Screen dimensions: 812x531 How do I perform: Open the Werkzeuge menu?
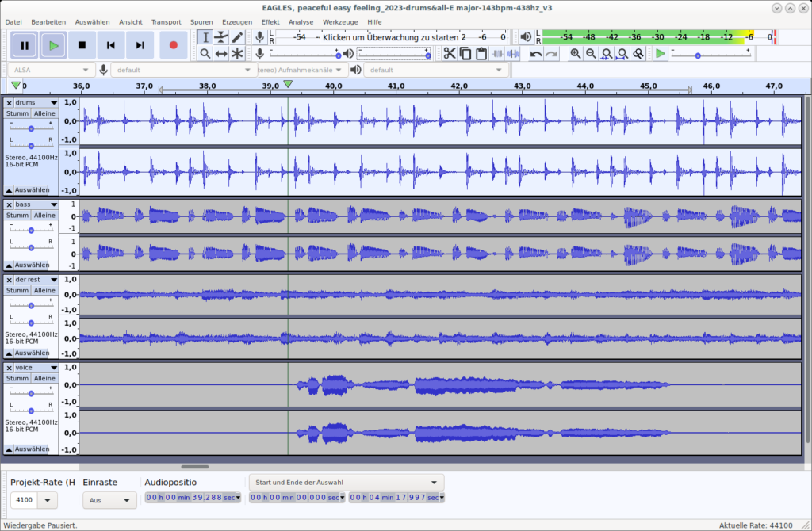[340, 22]
